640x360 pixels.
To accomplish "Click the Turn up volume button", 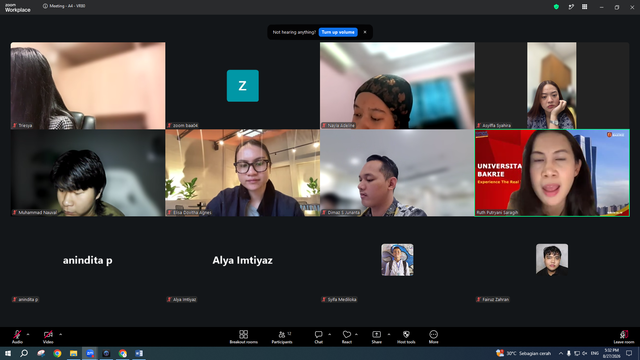I will (x=338, y=32).
